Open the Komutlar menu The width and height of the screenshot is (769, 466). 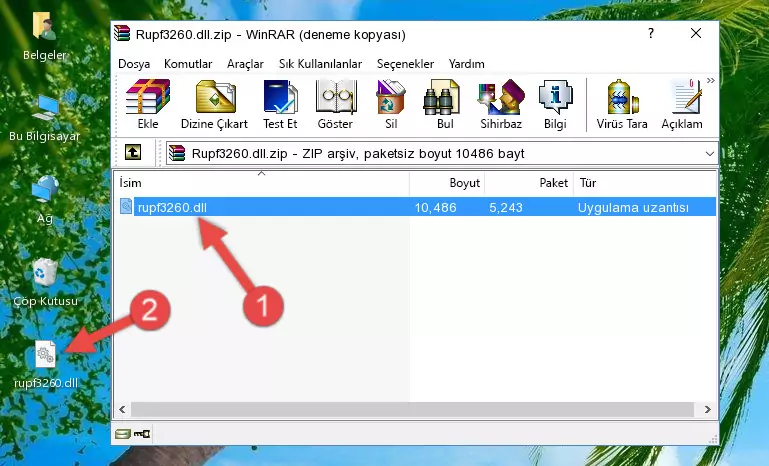pyautogui.click(x=188, y=64)
